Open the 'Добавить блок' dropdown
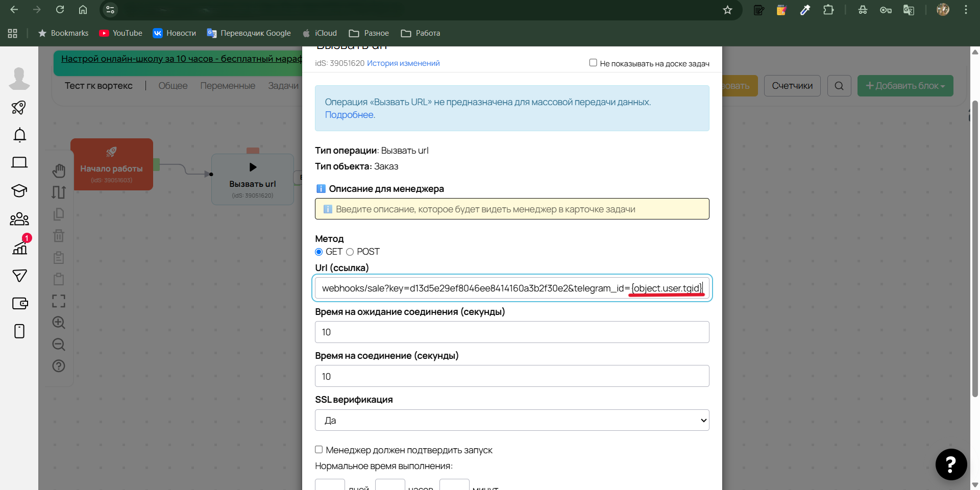Screen dimensions: 980x490 click(905, 86)
